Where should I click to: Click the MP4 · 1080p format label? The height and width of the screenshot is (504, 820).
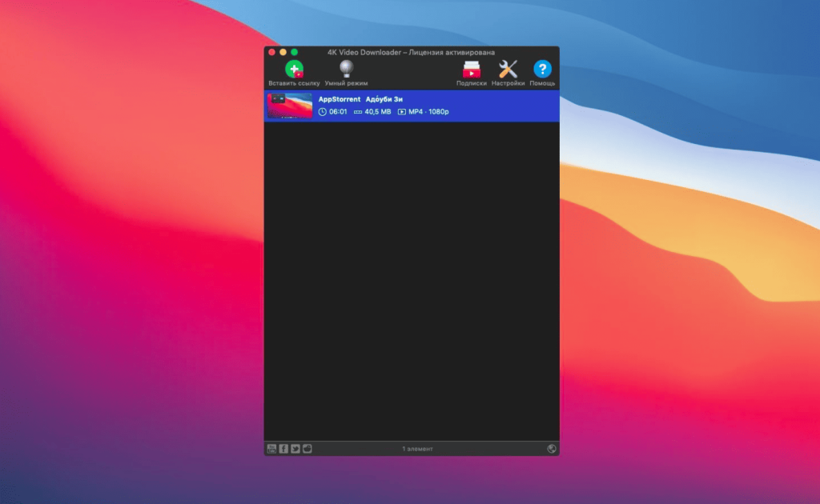point(428,112)
